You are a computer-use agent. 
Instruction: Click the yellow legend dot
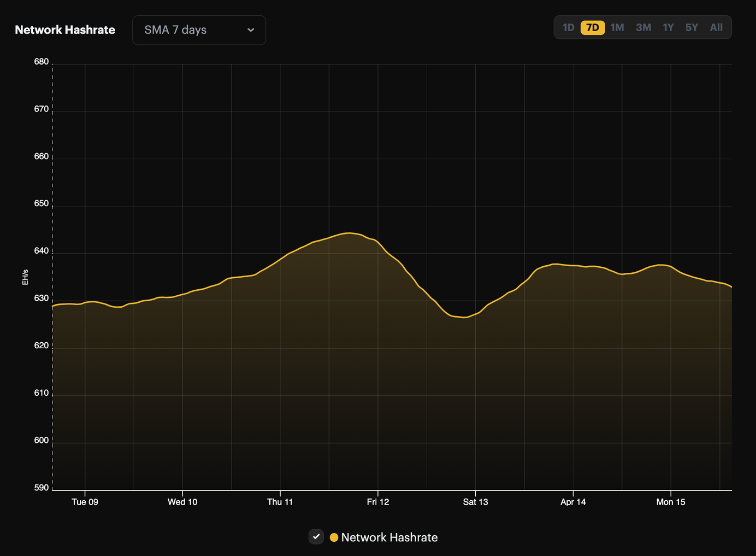pyautogui.click(x=334, y=537)
